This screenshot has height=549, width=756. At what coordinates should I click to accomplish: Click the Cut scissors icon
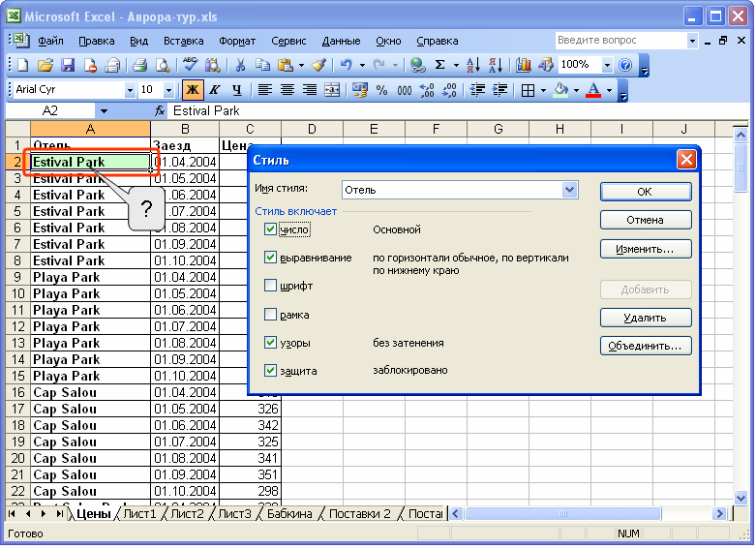pyautogui.click(x=239, y=65)
